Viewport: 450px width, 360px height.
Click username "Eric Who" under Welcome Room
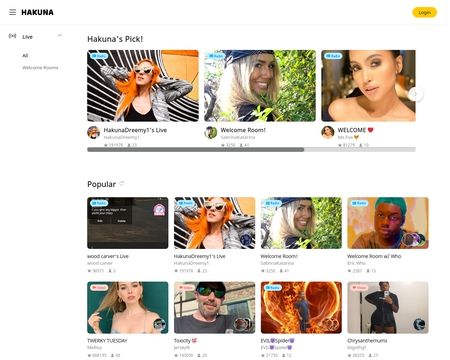coord(356,263)
